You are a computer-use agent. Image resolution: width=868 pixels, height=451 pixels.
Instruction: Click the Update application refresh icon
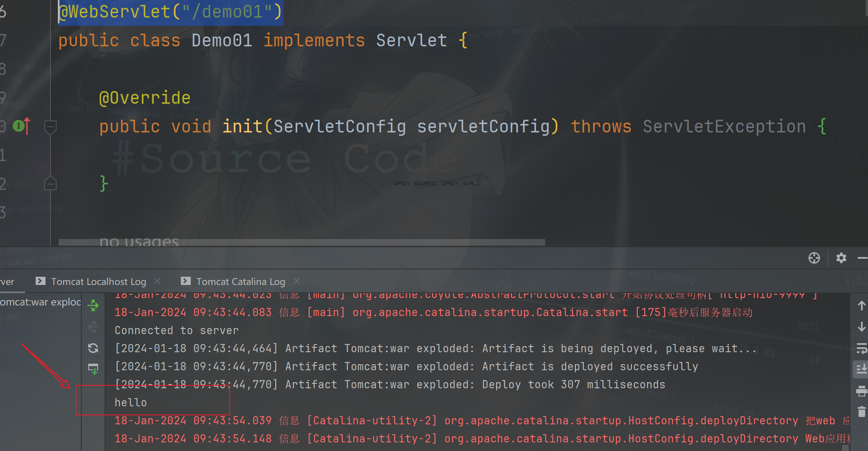click(93, 348)
